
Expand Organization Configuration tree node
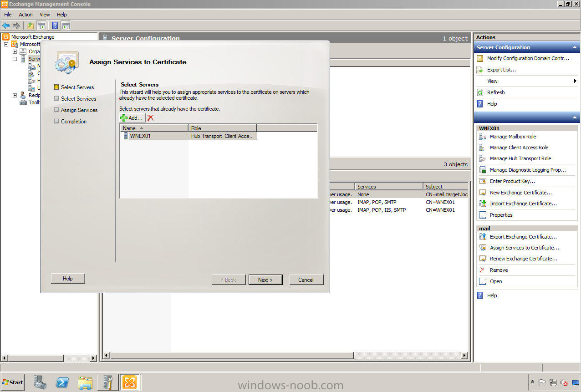click(15, 51)
